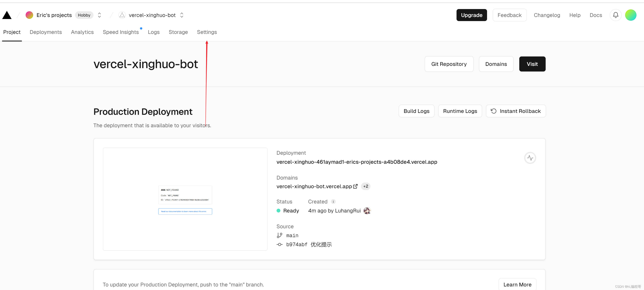Viewport: 644px width, 290px height.
Task: Click vercel-xinghuo-bot breadcrumb name
Action: (152, 15)
